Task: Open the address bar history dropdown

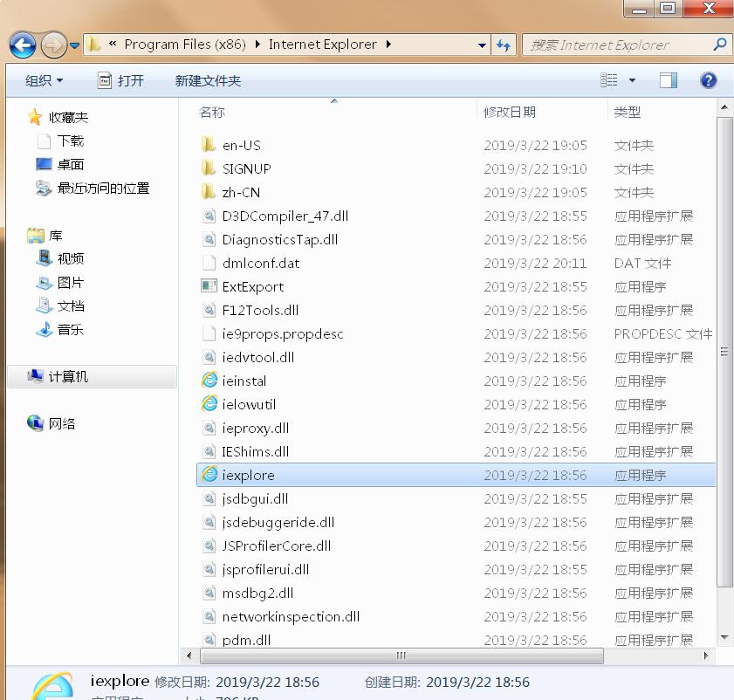Action: coord(482,45)
